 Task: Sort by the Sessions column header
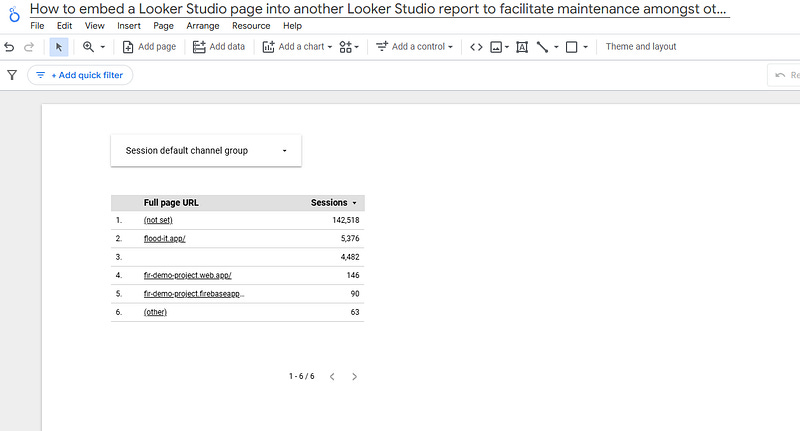point(334,202)
